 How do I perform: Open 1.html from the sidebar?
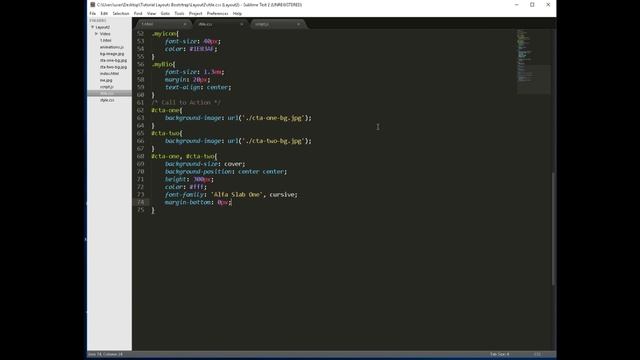pyautogui.click(x=106, y=40)
